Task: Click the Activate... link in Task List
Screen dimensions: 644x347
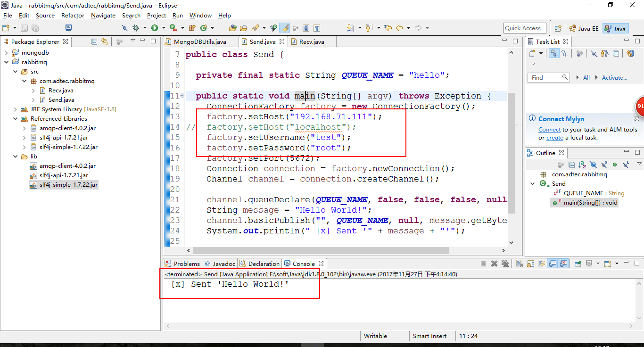Action: point(614,77)
